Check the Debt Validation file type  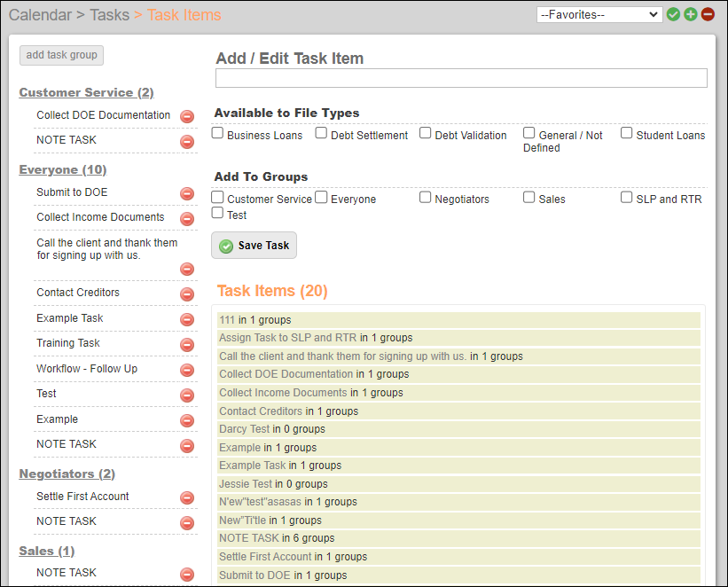click(x=425, y=133)
